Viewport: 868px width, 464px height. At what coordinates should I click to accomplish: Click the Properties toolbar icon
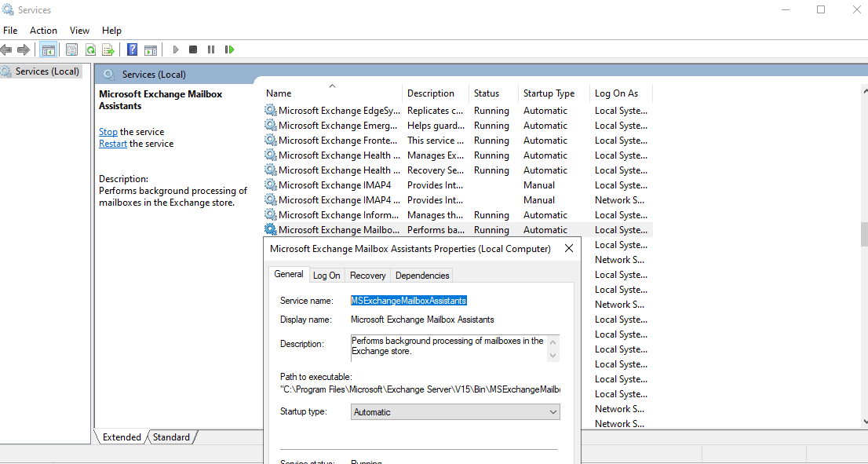[x=72, y=49]
